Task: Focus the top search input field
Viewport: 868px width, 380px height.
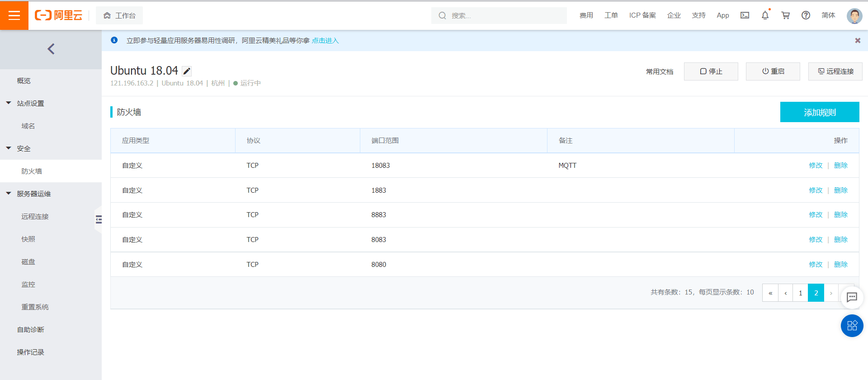Action: click(x=499, y=15)
